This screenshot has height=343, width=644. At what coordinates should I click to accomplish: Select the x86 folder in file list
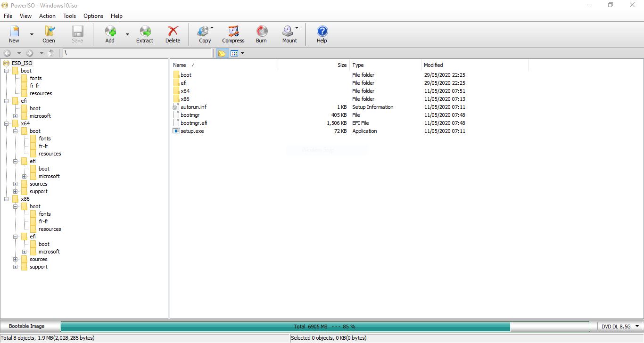point(185,99)
